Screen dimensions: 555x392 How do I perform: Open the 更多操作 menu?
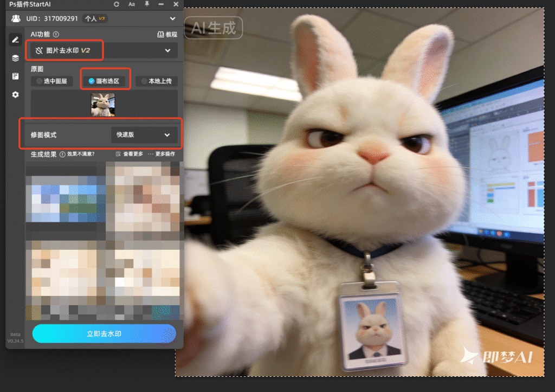point(162,154)
